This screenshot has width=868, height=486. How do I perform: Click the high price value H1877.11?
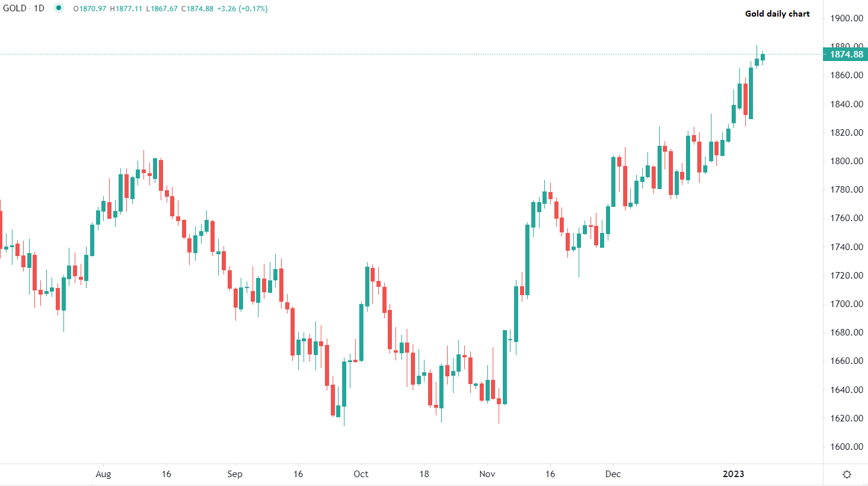coord(126,9)
